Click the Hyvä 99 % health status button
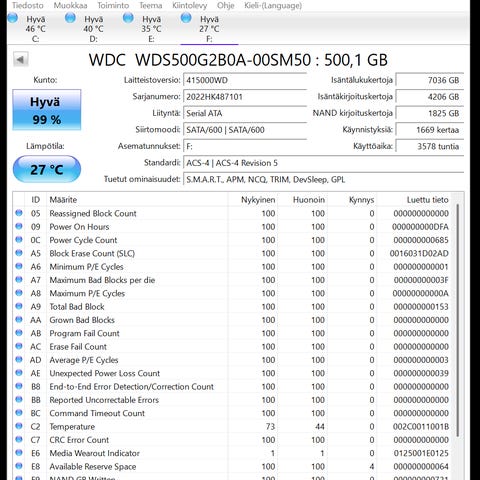Image resolution: width=480 pixels, height=480 pixels. click(x=47, y=110)
